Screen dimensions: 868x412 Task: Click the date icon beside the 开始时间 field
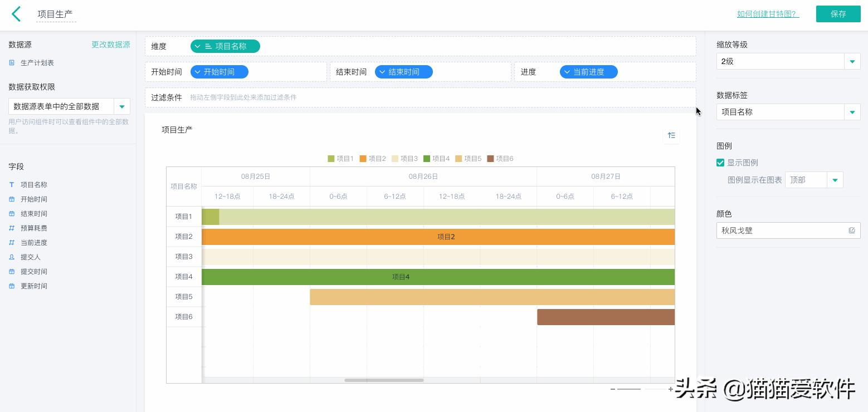click(12, 199)
